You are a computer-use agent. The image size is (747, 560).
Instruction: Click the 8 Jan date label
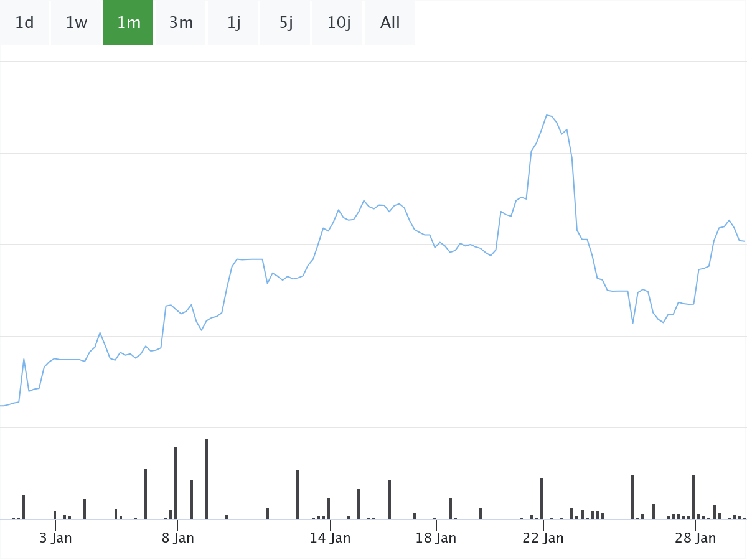(177, 538)
